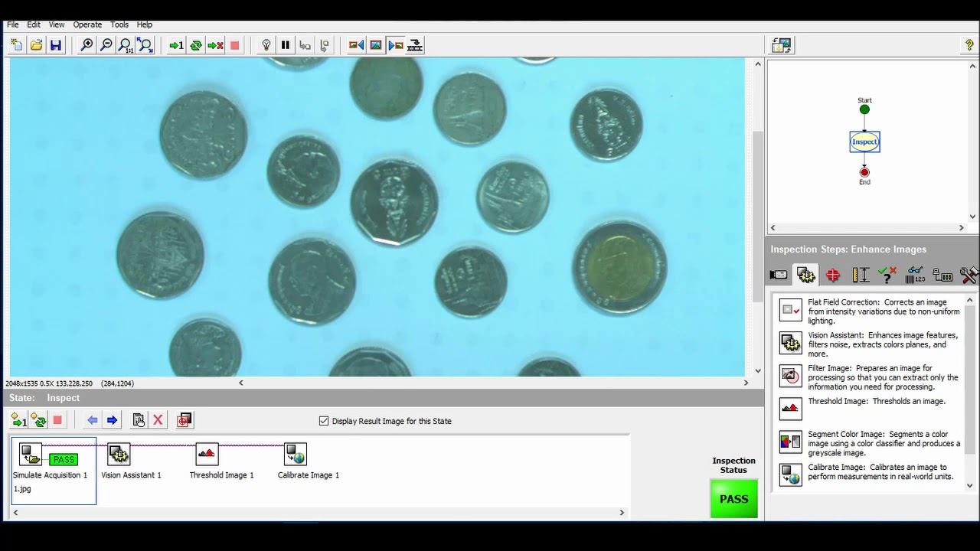The height and width of the screenshot is (551, 980).
Task: Select the Zoom 1:1 icon
Action: tap(125, 45)
